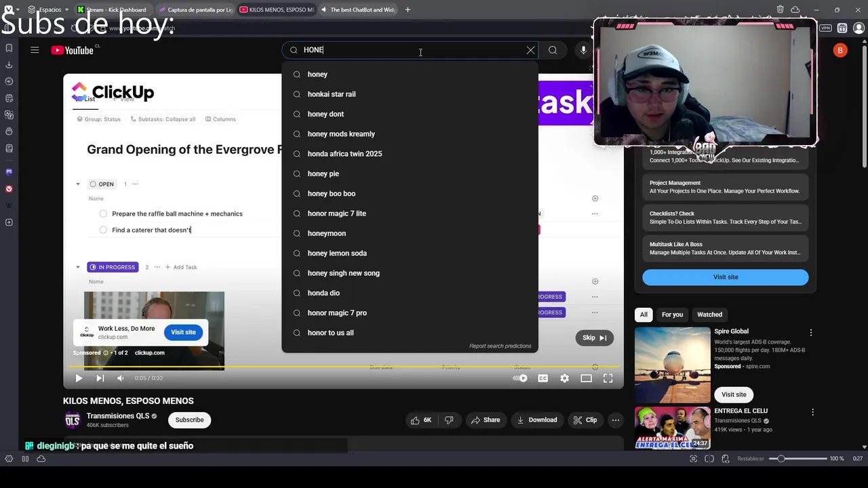The image size is (868, 488).
Task: Select 'honeymoon' suggestion
Action: [410, 233]
